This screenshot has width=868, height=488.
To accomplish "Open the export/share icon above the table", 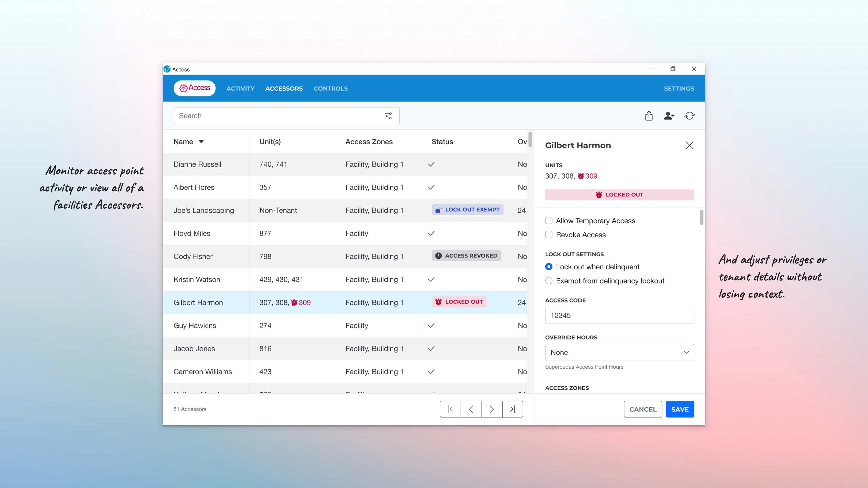I will pos(649,115).
